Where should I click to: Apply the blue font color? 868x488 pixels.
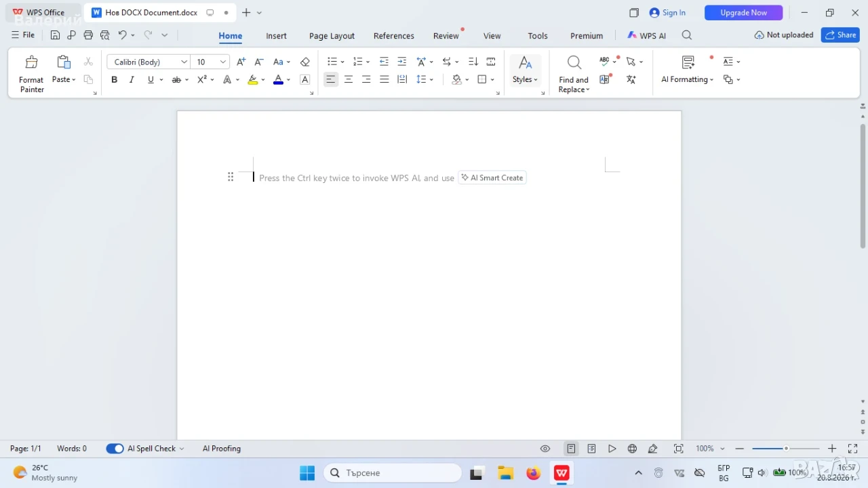point(278,80)
